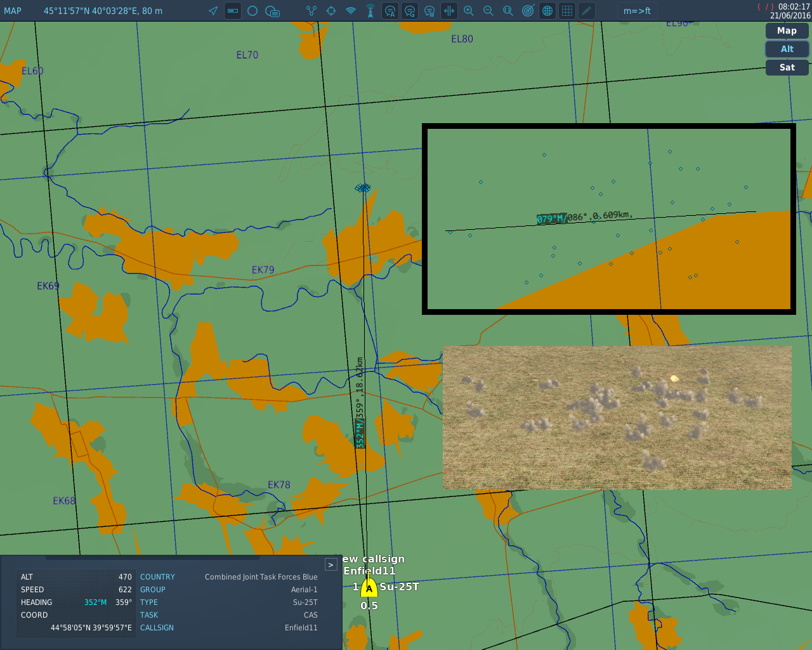Open the chat message list icon
Image resolution: width=812 pixels, height=650 pixels.
[x=272, y=11]
